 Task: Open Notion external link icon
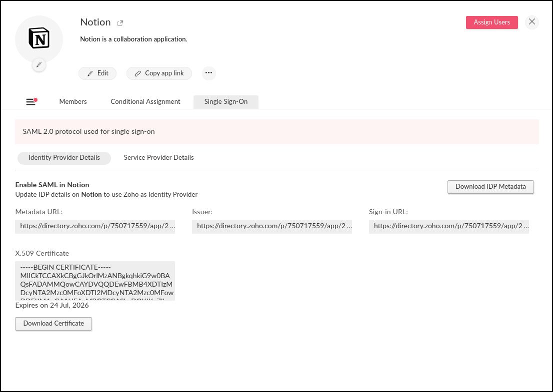pyautogui.click(x=120, y=23)
